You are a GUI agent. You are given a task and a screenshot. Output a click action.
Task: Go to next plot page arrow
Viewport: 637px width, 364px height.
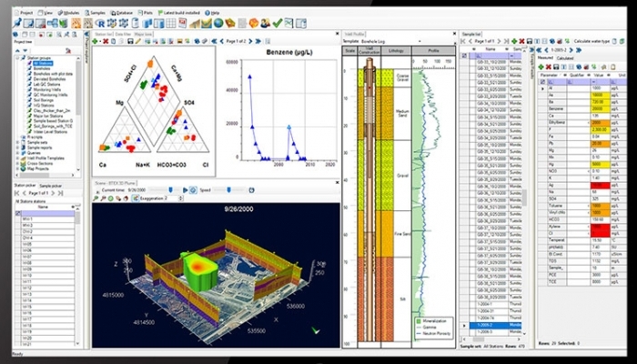coord(250,42)
